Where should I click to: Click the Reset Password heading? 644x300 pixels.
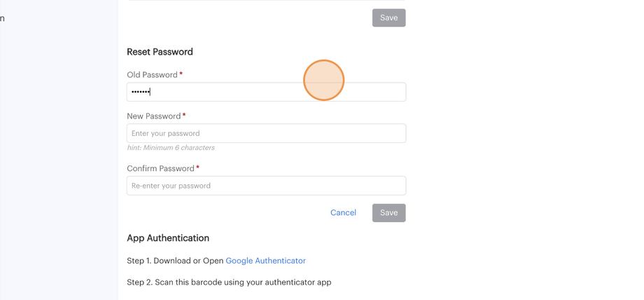[x=160, y=52]
